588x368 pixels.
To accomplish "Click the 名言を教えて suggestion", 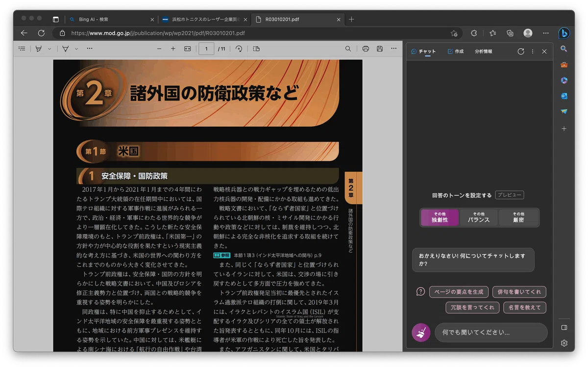I will 525,308.
